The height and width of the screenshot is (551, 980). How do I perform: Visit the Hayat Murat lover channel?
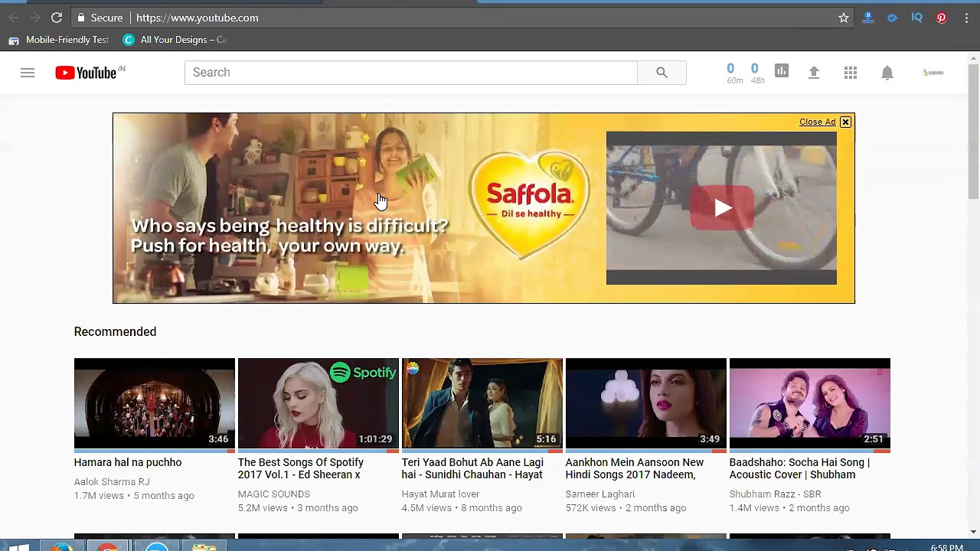click(x=440, y=494)
